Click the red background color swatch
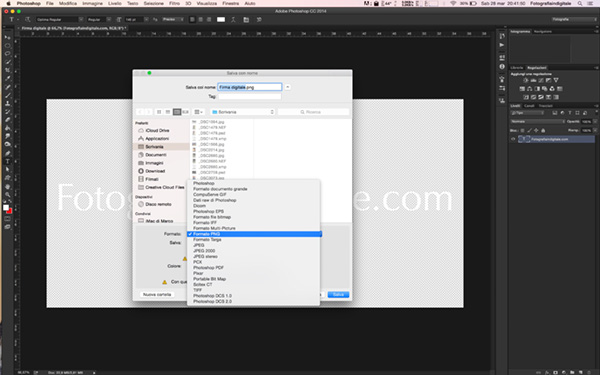 point(10,211)
